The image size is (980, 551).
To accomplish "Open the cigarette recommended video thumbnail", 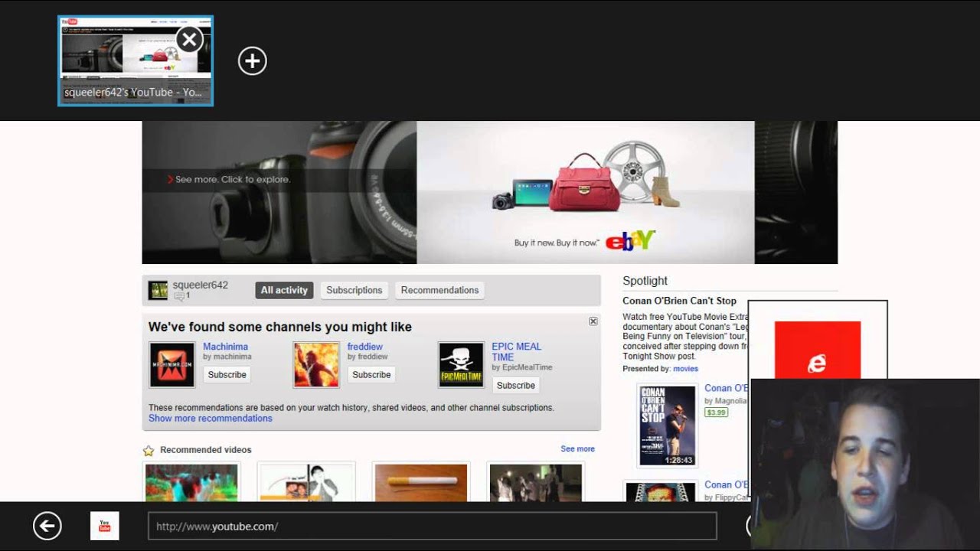I will [x=420, y=482].
